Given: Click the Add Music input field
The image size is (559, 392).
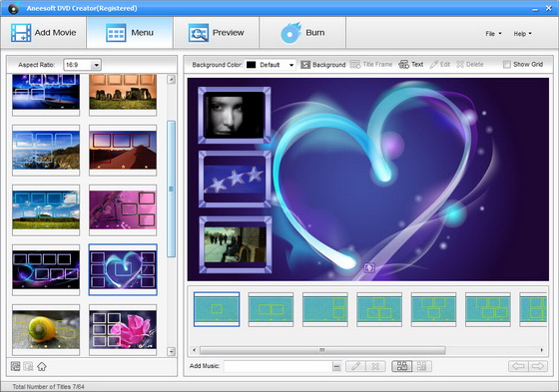Looking at the screenshot, I should tap(279, 366).
